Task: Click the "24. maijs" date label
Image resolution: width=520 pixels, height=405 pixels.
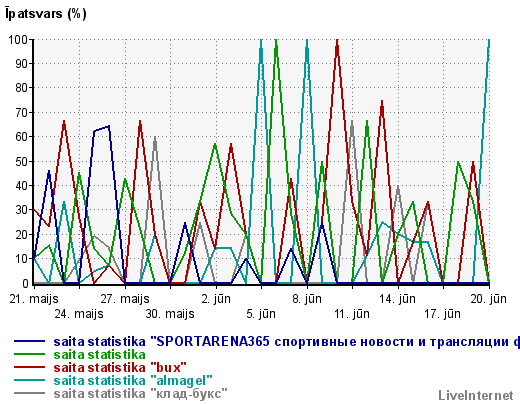Action: 79,314
